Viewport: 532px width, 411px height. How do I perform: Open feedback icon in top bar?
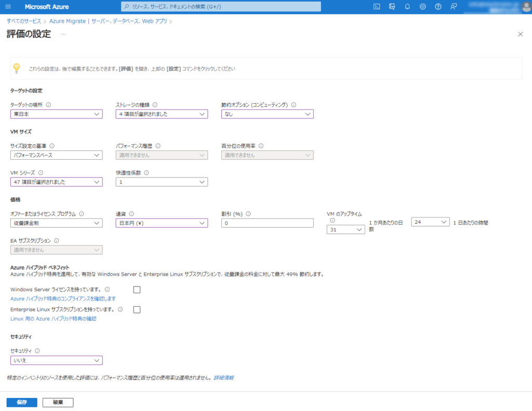coord(454,6)
